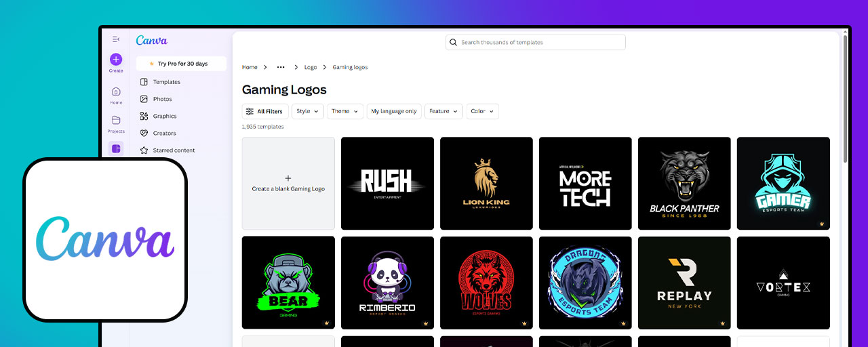Open Graphics in the side menu
The width and height of the screenshot is (868, 347).
click(165, 117)
